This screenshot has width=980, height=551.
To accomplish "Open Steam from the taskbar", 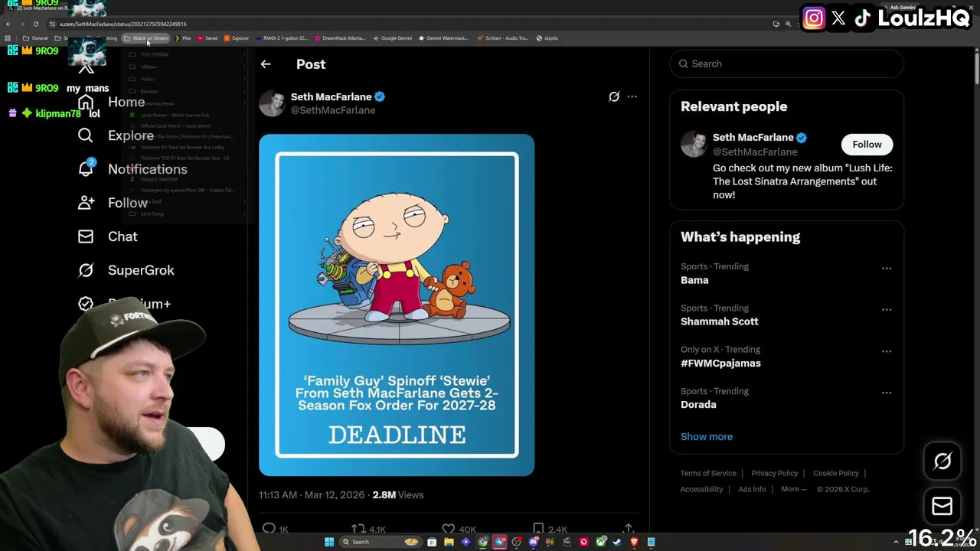I will [x=617, y=542].
